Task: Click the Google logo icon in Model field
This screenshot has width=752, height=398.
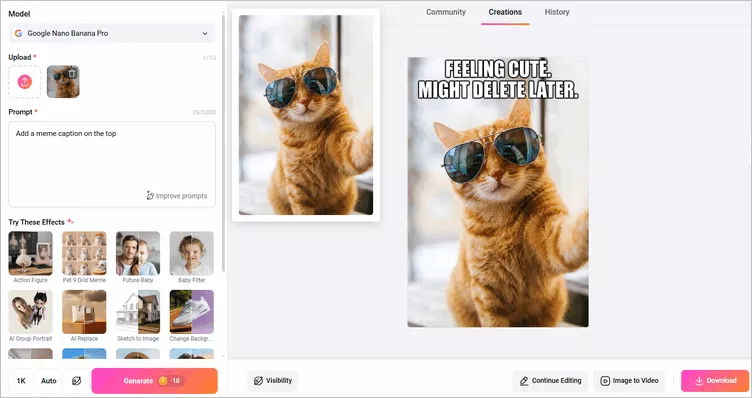Action: tap(18, 34)
